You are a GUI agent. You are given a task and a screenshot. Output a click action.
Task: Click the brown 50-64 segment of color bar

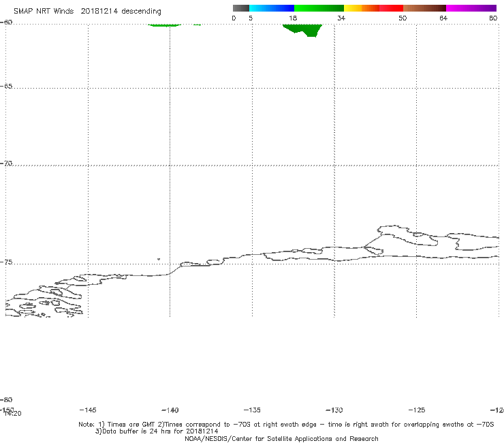point(424,8)
